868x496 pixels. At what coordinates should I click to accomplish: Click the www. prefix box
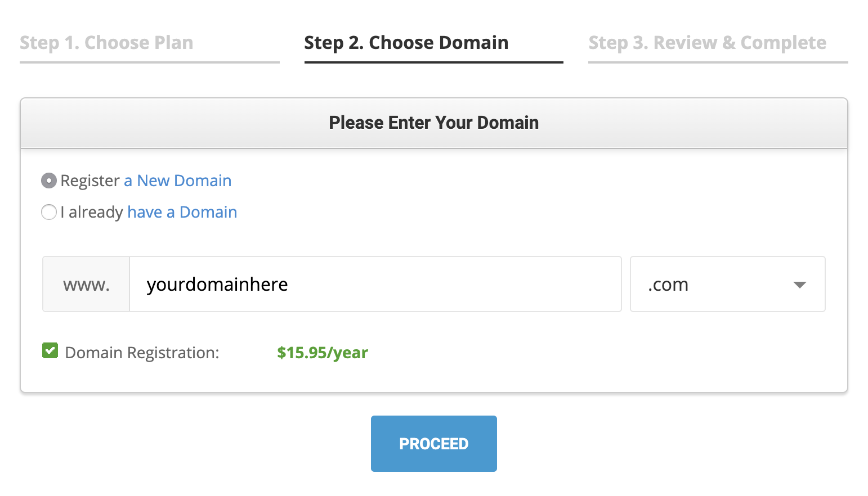(x=86, y=284)
